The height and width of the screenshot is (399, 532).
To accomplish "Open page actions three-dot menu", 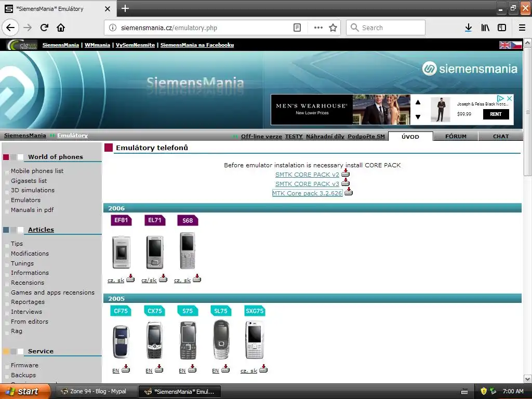I will coord(318,28).
